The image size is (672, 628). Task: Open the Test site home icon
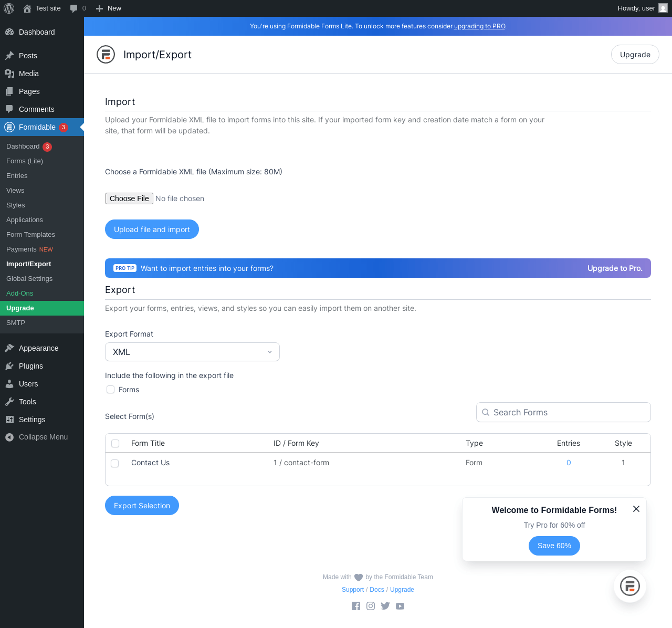tap(27, 8)
